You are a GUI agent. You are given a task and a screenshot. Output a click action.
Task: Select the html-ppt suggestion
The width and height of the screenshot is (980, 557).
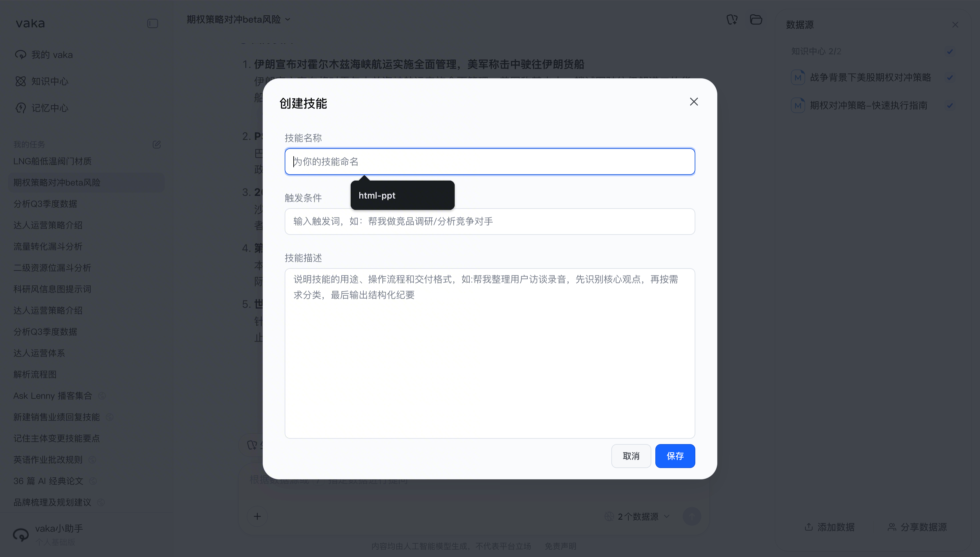(x=403, y=196)
